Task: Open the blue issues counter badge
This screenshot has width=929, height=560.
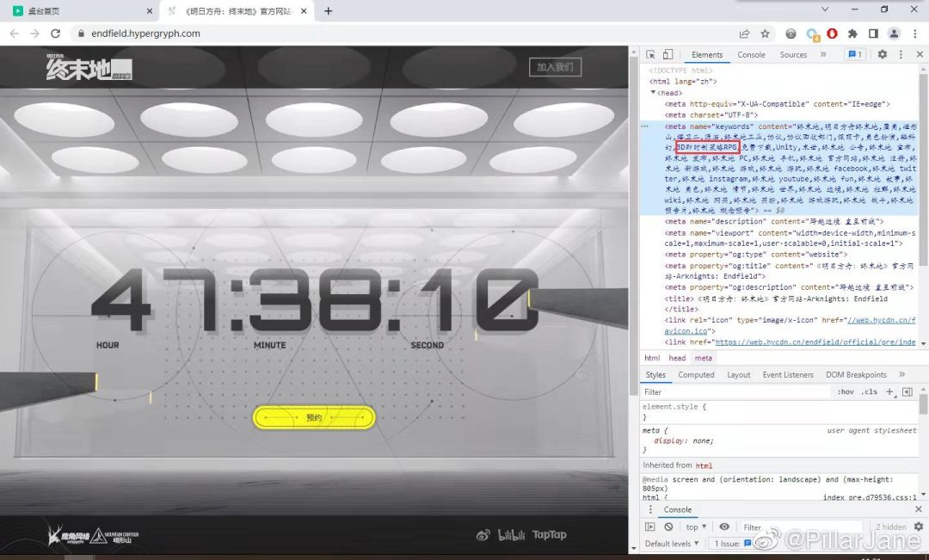Action: (x=854, y=54)
